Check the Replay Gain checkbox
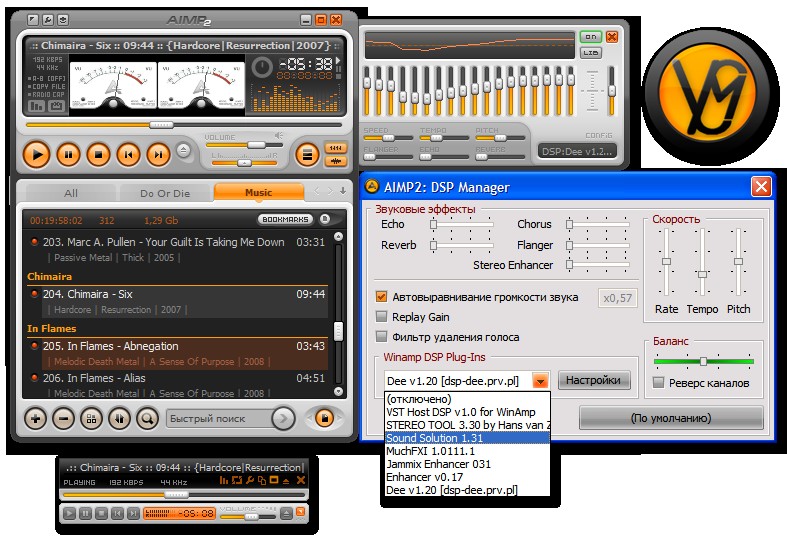 (x=381, y=317)
